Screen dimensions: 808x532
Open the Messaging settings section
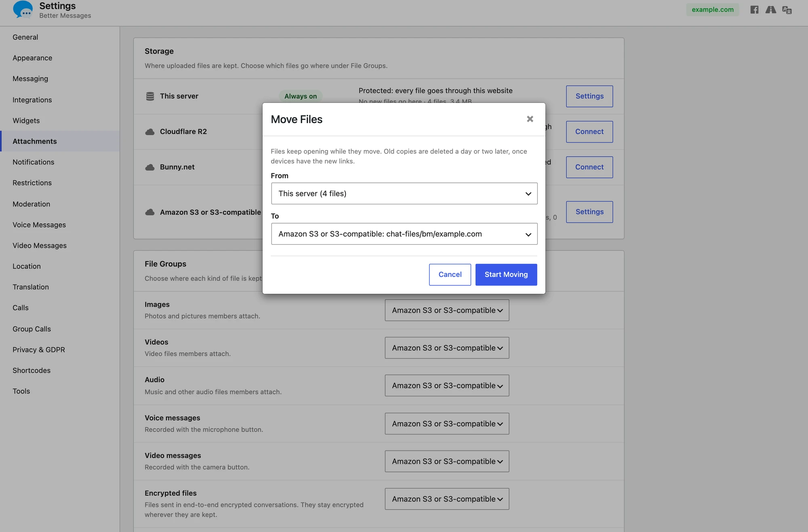tap(60, 79)
